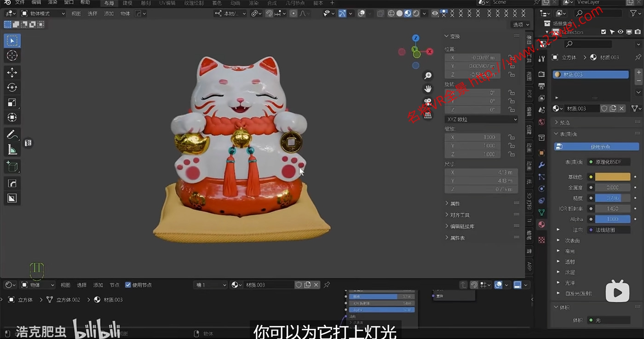
Task: Open the Render properties tab
Action: [543, 73]
